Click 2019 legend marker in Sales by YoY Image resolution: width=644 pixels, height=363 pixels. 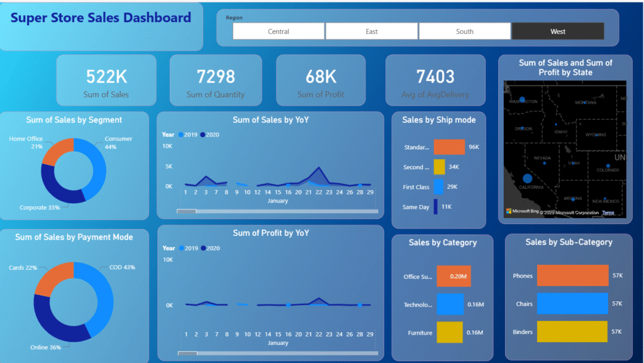point(181,135)
